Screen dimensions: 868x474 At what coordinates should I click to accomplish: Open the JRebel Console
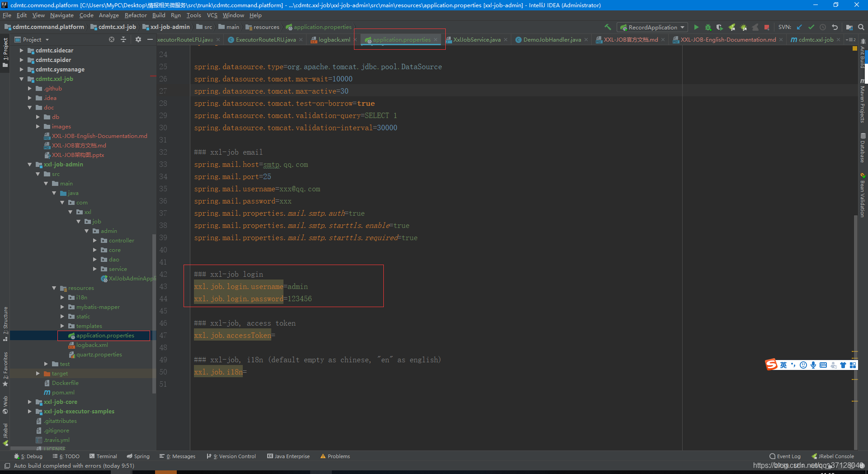pyautogui.click(x=833, y=456)
